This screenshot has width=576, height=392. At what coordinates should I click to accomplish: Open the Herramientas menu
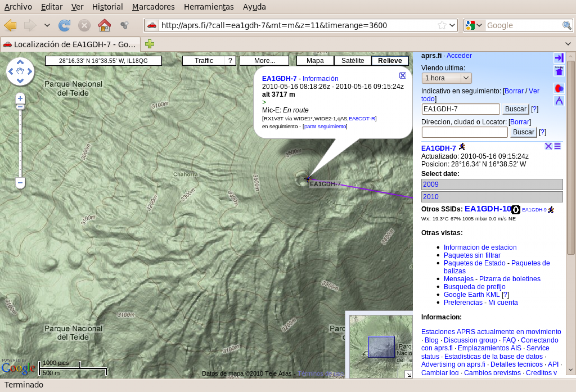click(208, 7)
